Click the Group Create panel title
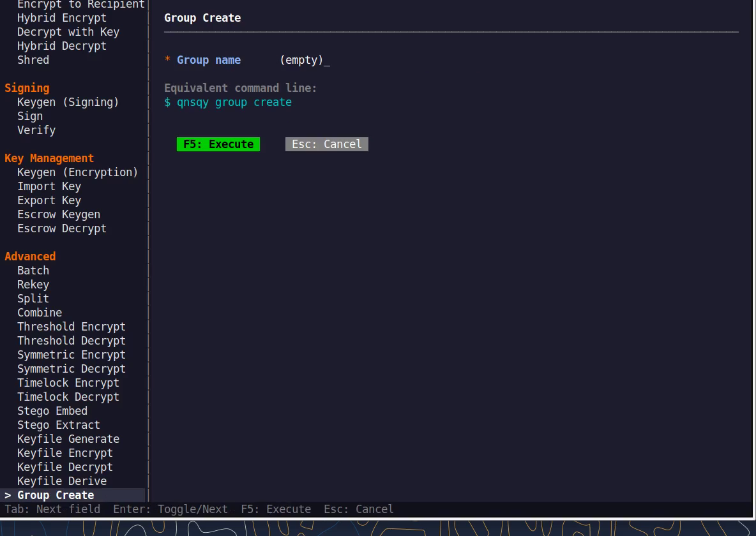756x536 pixels. pyautogui.click(x=202, y=18)
